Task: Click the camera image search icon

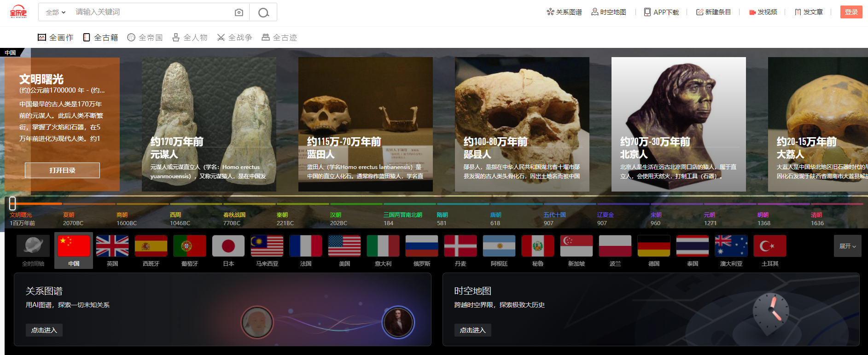Action: point(239,12)
